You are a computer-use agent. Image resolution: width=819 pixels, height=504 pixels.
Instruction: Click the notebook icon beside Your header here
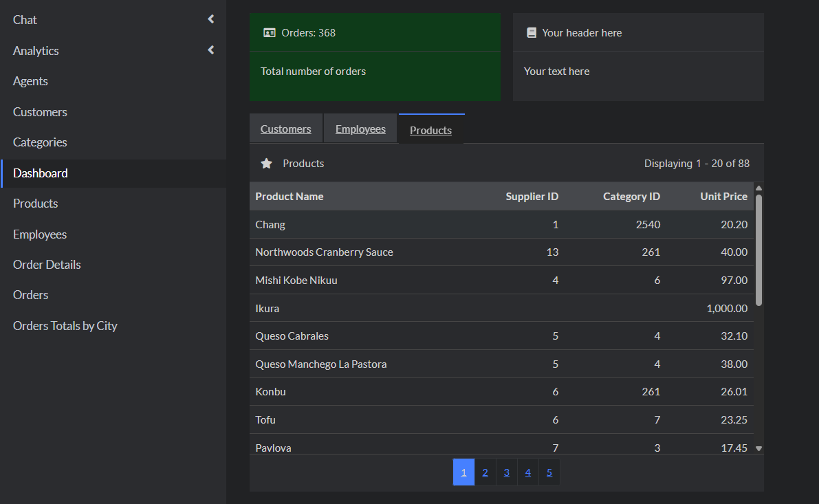point(532,32)
